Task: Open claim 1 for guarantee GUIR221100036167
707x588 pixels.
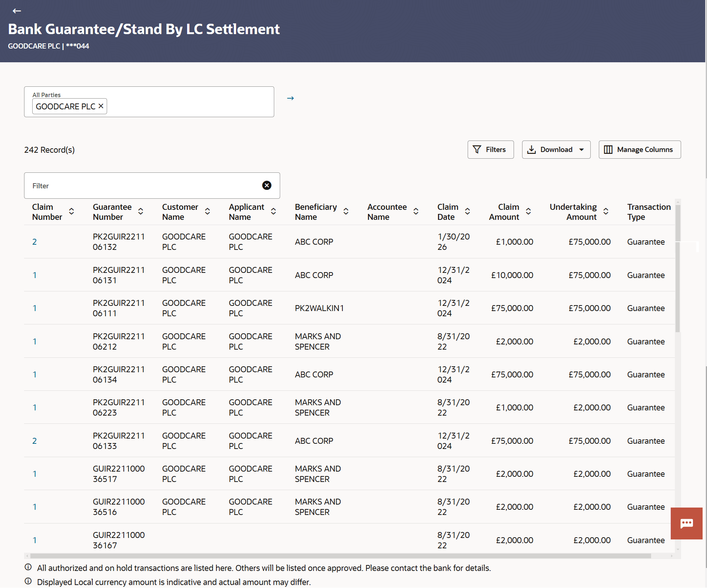Action: coord(34,540)
